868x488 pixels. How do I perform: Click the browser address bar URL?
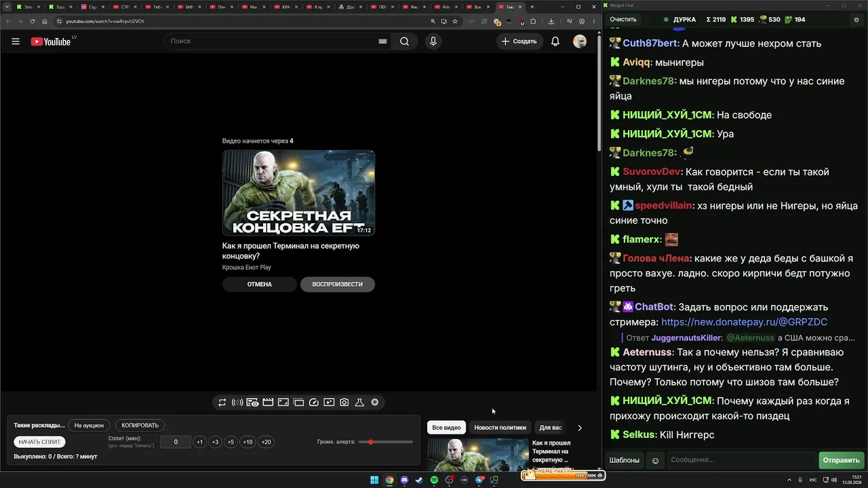click(x=105, y=21)
